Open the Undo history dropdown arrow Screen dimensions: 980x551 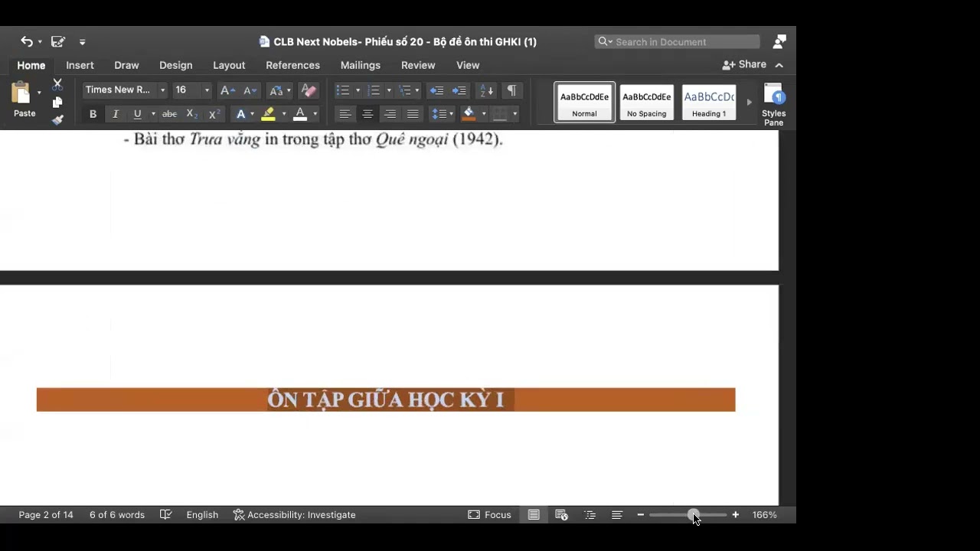pos(38,42)
